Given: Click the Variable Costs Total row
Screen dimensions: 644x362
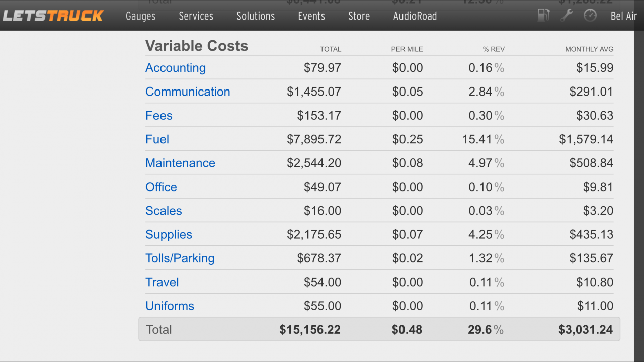Looking at the screenshot, I should click(x=379, y=330).
